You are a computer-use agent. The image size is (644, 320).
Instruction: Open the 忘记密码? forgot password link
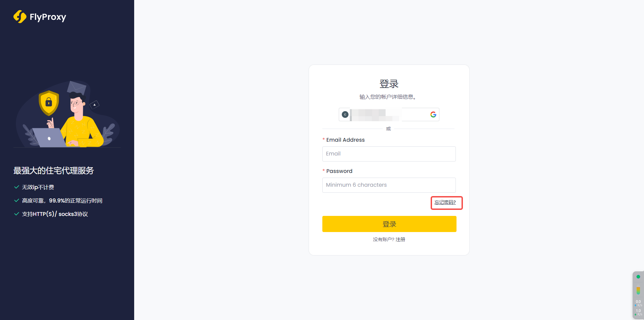point(445,202)
